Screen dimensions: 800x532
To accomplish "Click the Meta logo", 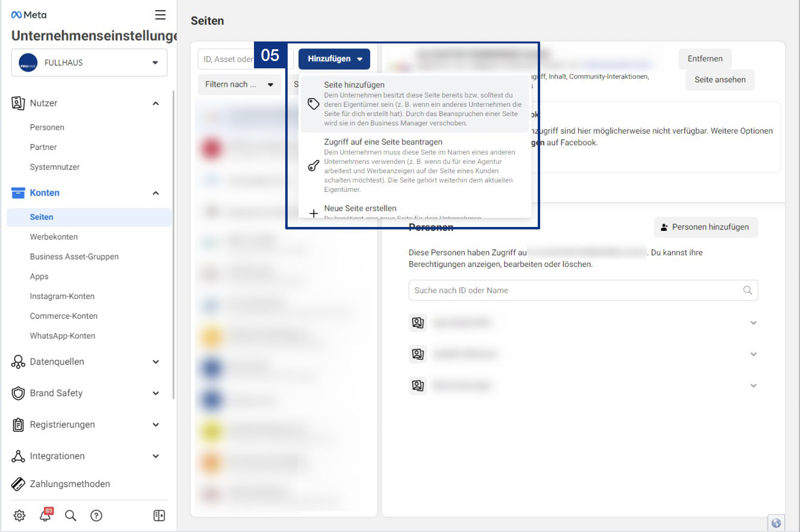I will pyautogui.click(x=28, y=14).
